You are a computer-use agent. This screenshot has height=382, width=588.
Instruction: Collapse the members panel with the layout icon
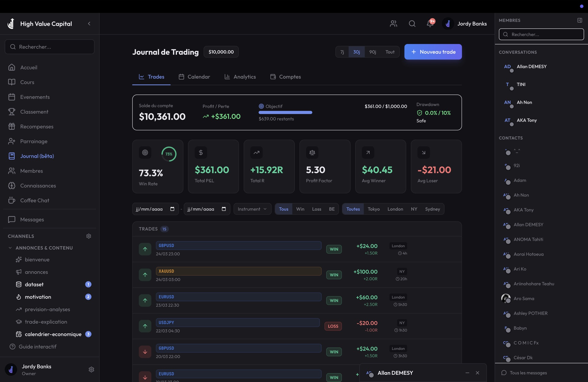click(x=580, y=20)
